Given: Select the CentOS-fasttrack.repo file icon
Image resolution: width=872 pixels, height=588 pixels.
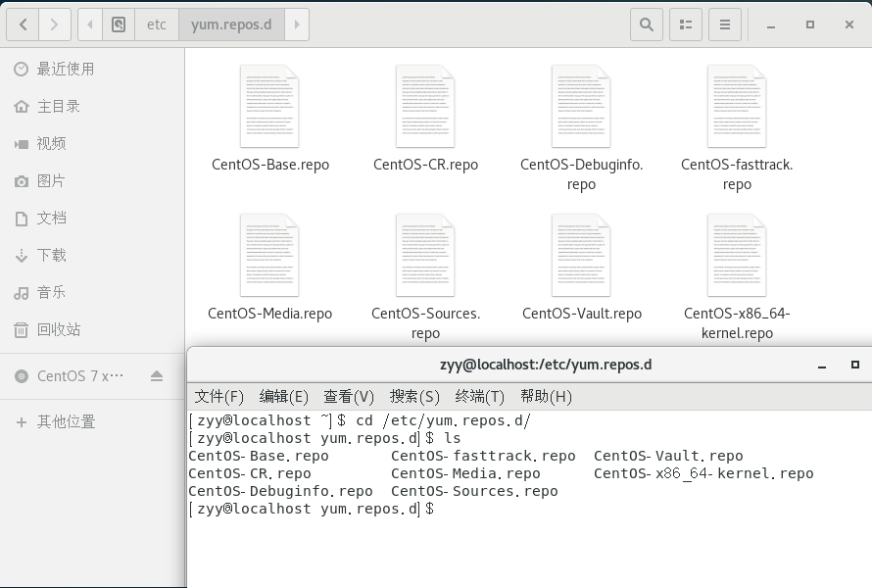Looking at the screenshot, I should [737, 106].
